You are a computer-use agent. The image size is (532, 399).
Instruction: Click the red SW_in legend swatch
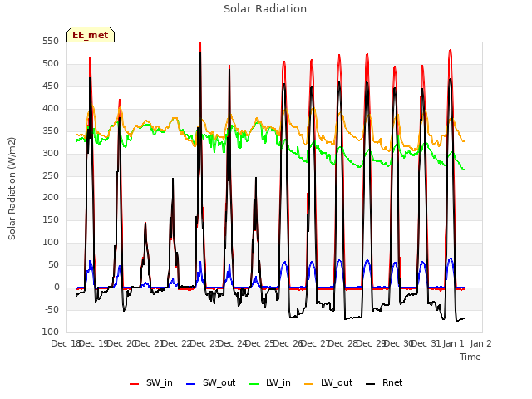tap(135, 384)
